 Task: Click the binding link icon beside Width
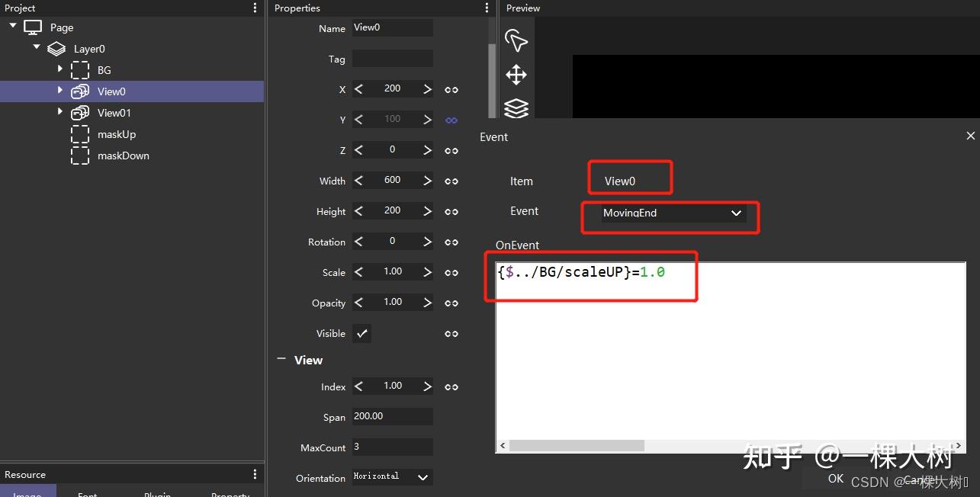[451, 181]
